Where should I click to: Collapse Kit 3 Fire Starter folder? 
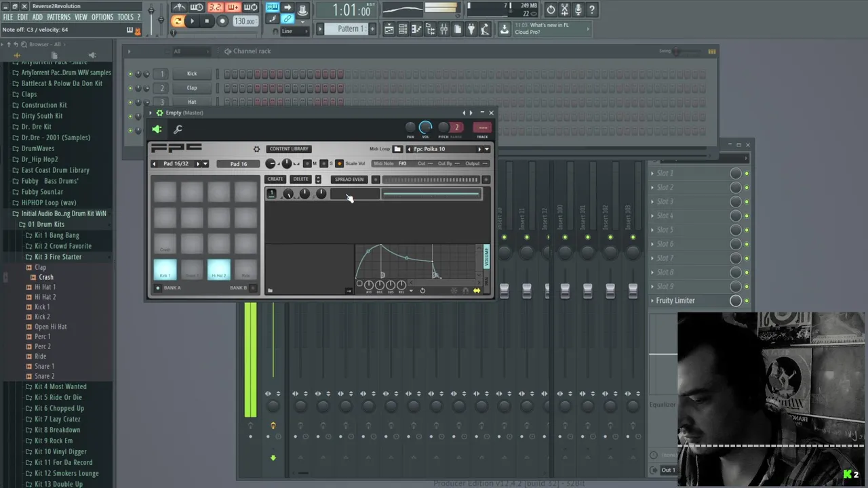click(58, 257)
